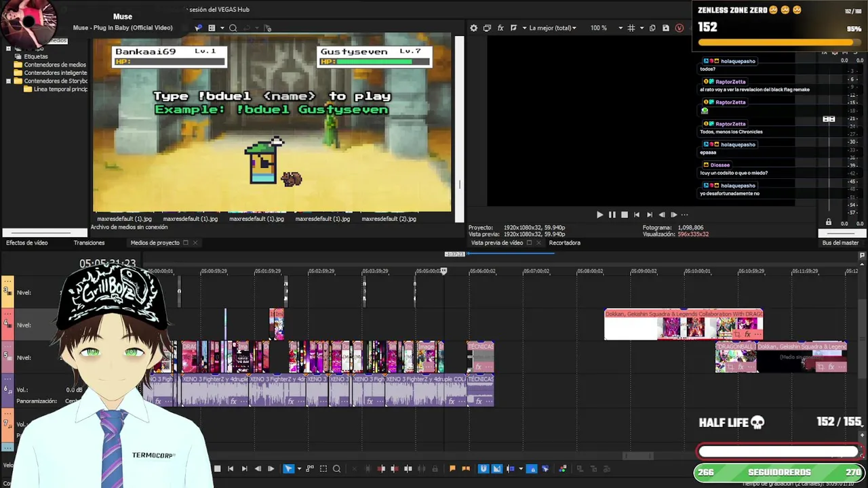Viewport: 868px width, 488px height.
Task: Toggle external monitor preview icon
Action: (x=487, y=28)
